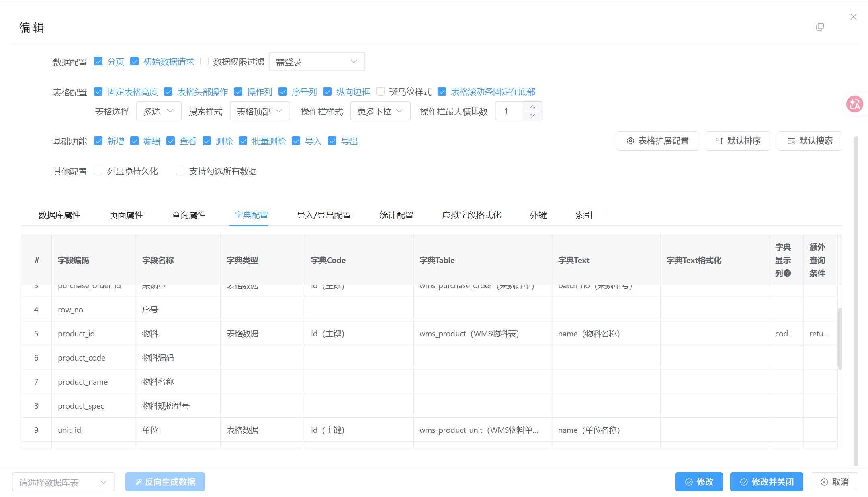This screenshot has width=868, height=497.
Task: Click 修改并关闭 button
Action: tap(766, 482)
